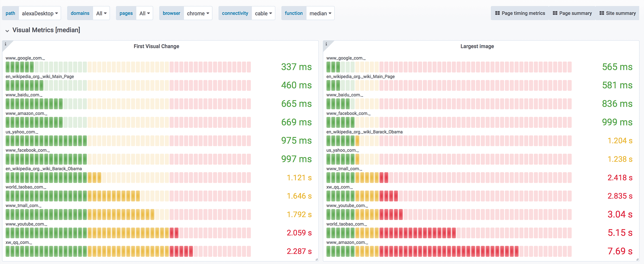Open the connectivity dropdown set to cable

[x=263, y=13]
